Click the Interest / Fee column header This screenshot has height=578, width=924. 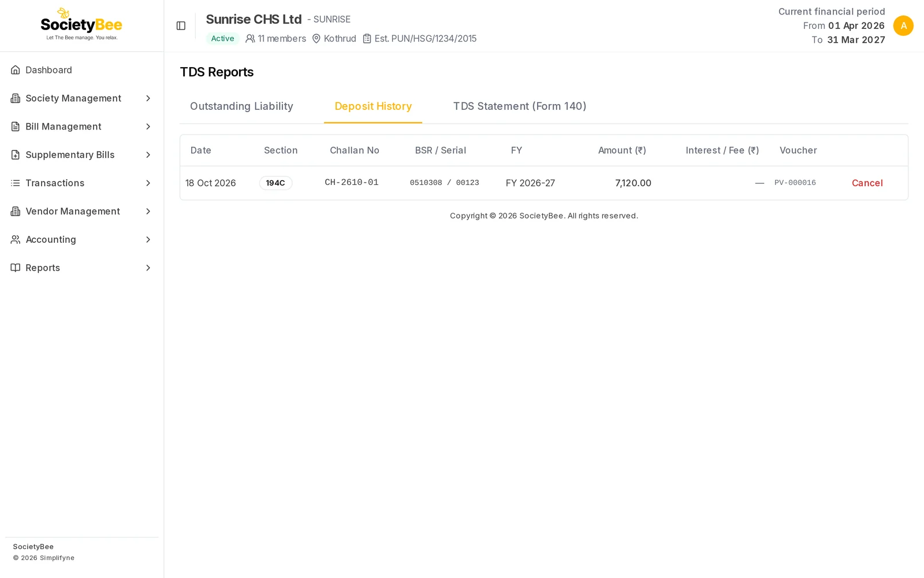(x=722, y=150)
